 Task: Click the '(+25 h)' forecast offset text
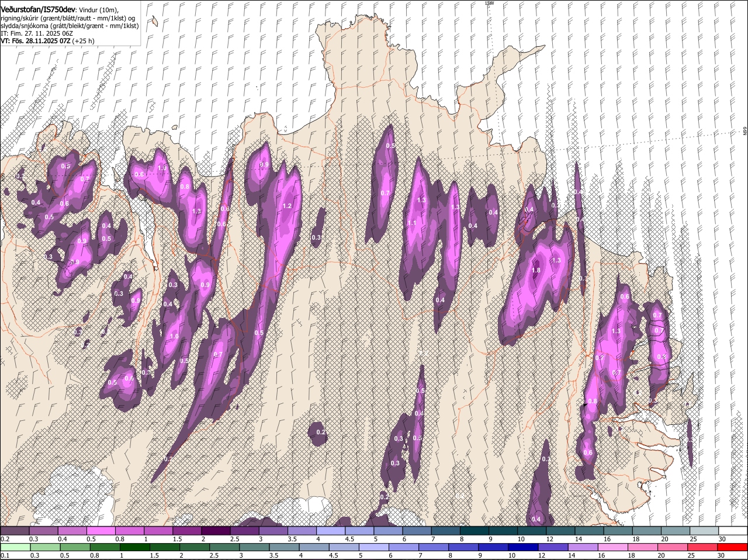tap(83, 42)
